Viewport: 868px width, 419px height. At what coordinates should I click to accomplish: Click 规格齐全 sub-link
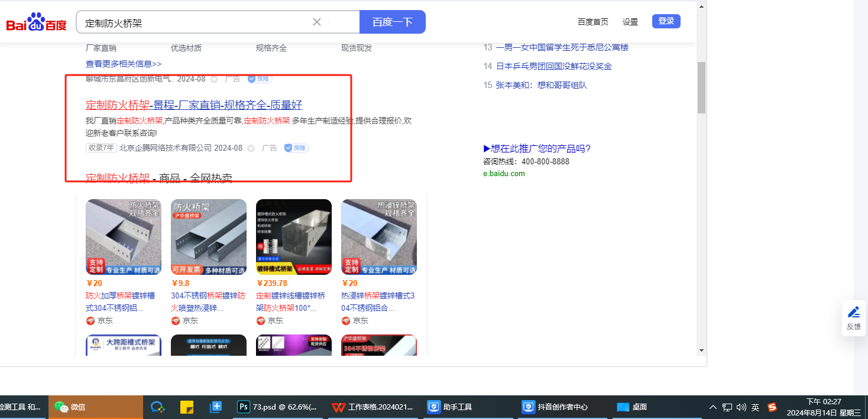click(271, 48)
